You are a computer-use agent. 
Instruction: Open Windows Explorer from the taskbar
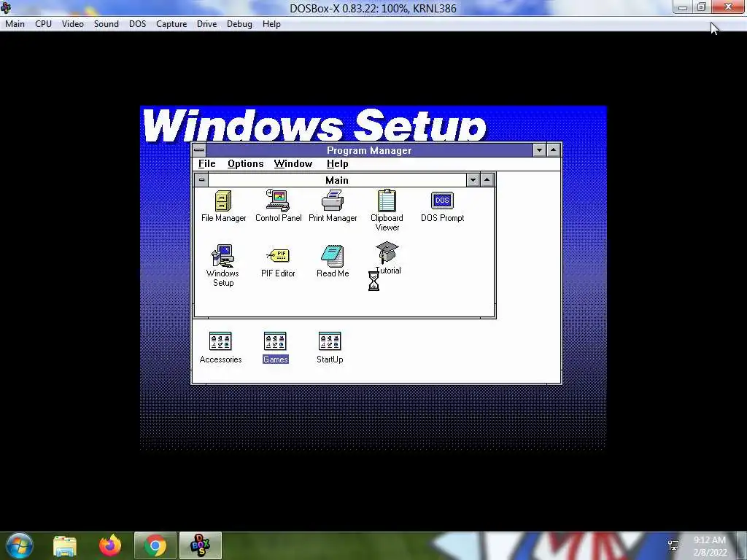(65, 545)
